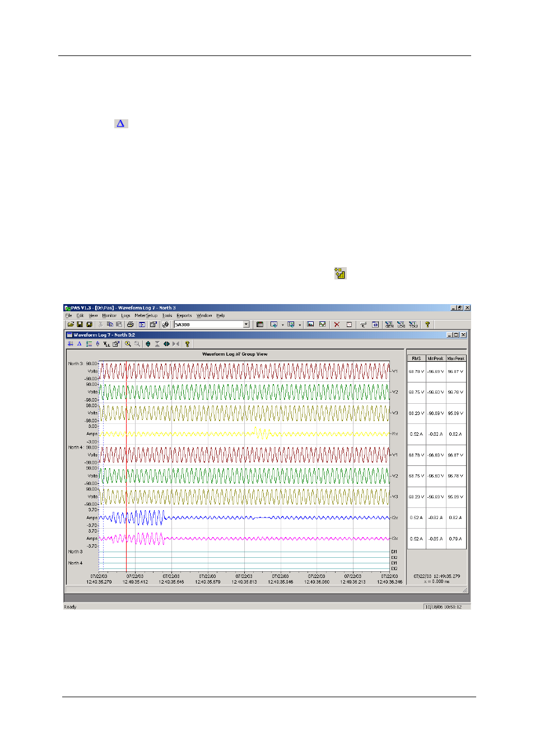Click the main toolbar properties icon

click(153, 325)
